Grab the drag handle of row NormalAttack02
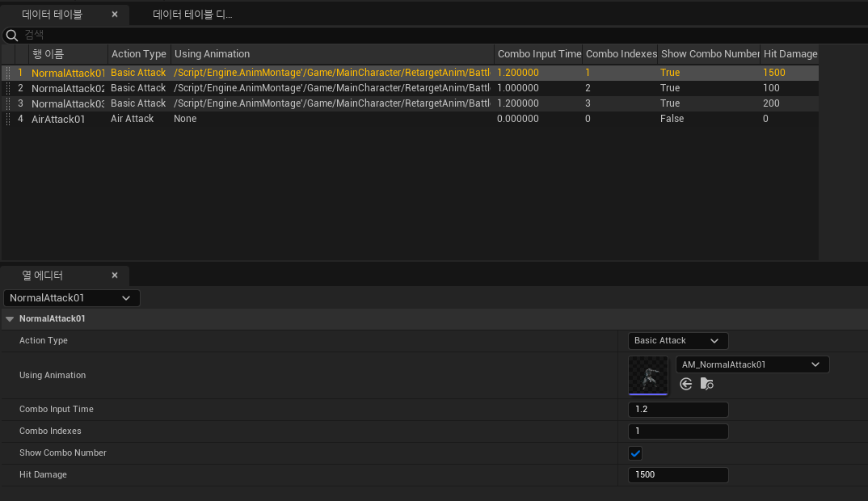 [8, 88]
